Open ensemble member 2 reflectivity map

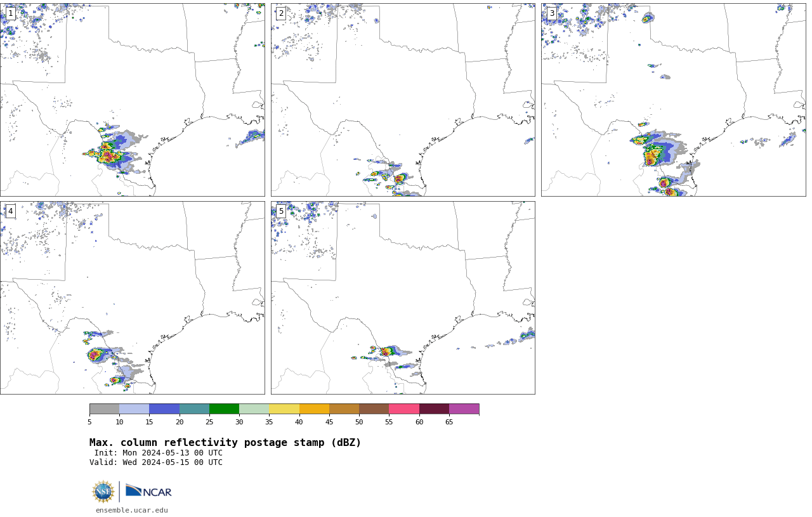(403, 100)
